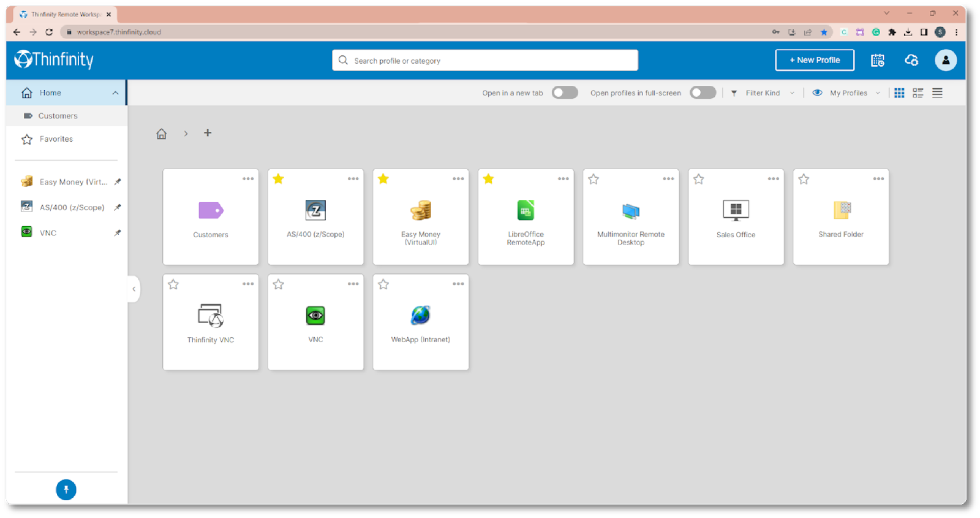Select Customers in the sidebar

click(58, 116)
